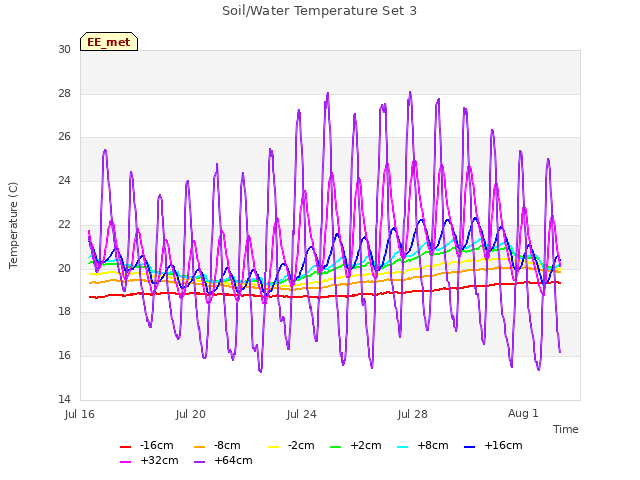Click the -16cm legend label
The image size is (640, 480).
(x=157, y=445)
